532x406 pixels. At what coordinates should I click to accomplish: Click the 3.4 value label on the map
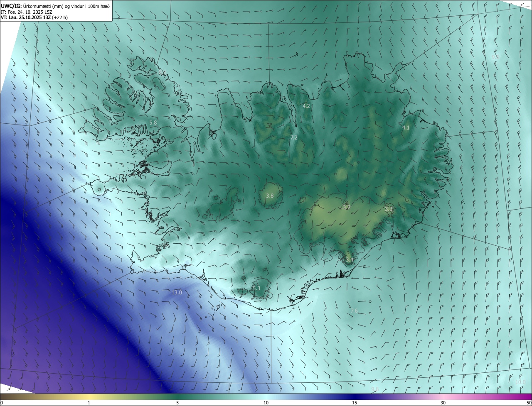350,260
